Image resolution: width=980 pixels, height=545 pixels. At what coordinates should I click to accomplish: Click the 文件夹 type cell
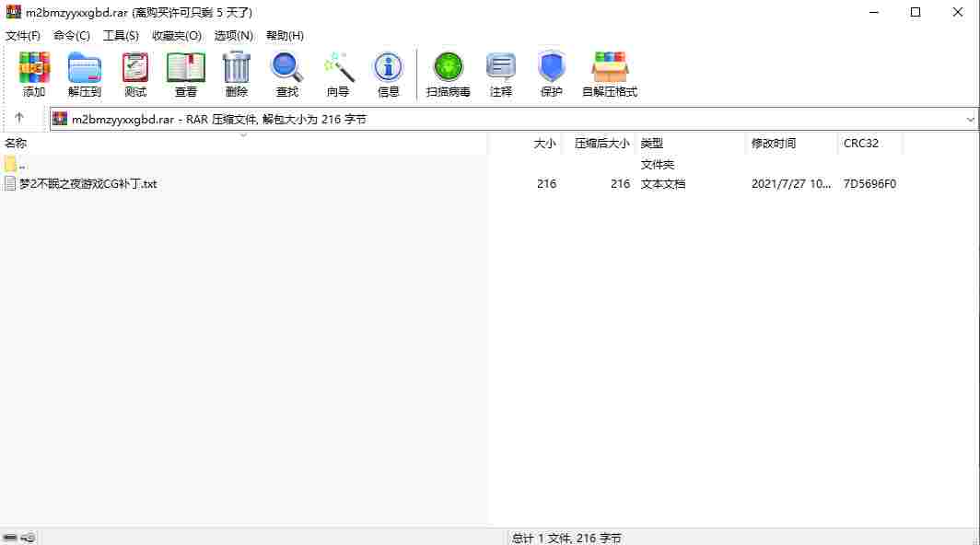[x=658, y=165]
